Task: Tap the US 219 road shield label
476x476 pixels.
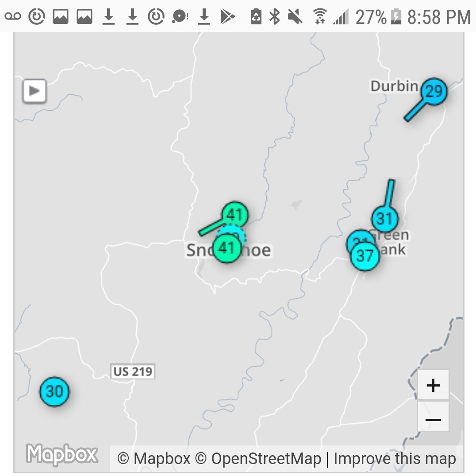Action: point(132,371)
